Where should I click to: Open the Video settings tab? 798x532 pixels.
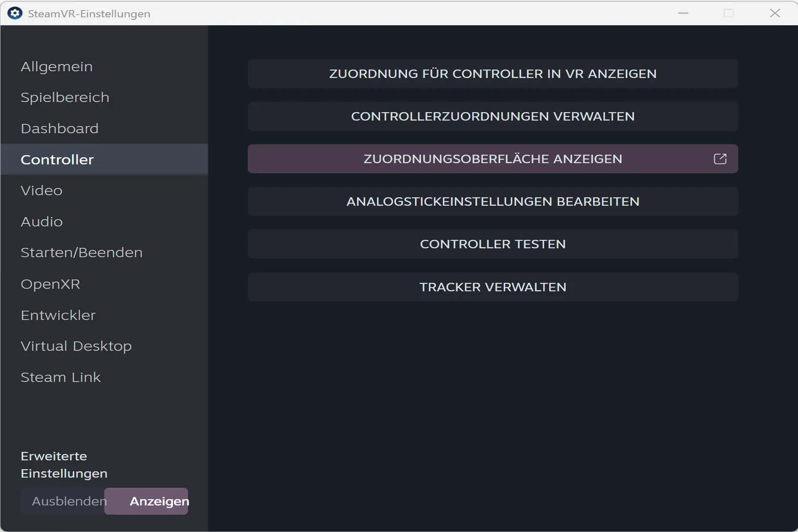pos(104,191)
